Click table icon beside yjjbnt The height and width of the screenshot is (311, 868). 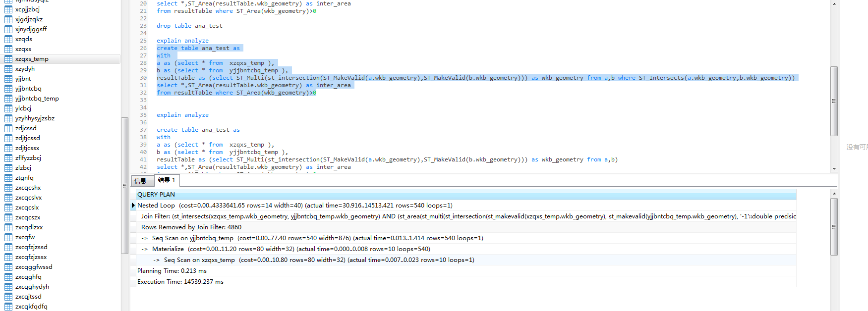coord(8,79)
